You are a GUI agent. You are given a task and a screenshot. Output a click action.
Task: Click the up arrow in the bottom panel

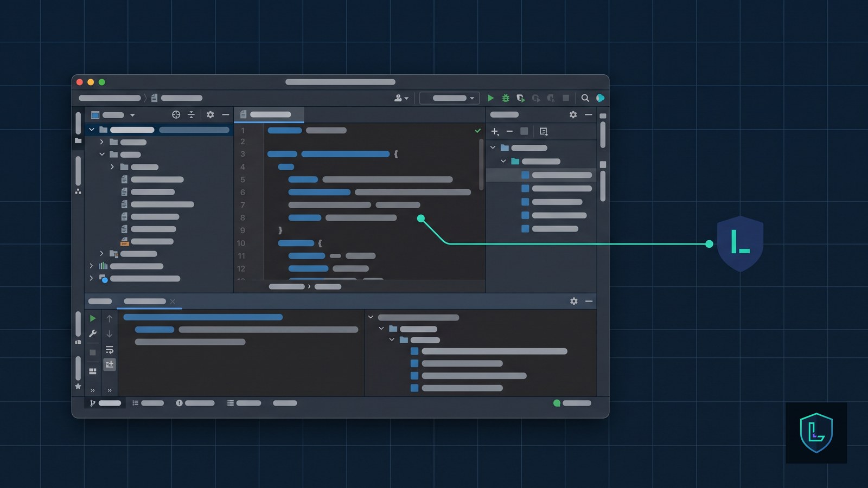110,318
